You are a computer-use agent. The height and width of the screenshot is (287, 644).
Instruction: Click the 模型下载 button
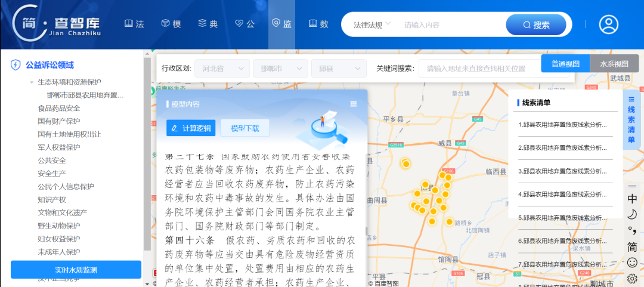245,128
